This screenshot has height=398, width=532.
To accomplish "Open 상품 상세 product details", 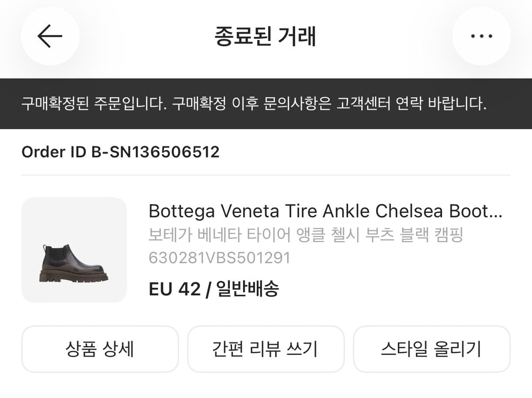I will pos(100,349).
